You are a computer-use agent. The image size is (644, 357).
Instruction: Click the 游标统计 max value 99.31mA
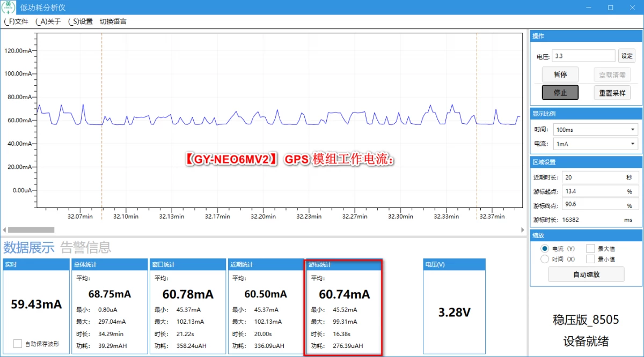click(345, 322)
